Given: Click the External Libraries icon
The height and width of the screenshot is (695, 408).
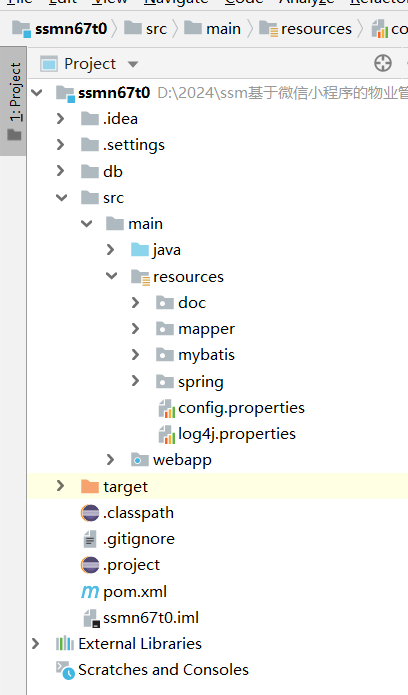Looking at the screenshot, I should [x=65, y=644].
